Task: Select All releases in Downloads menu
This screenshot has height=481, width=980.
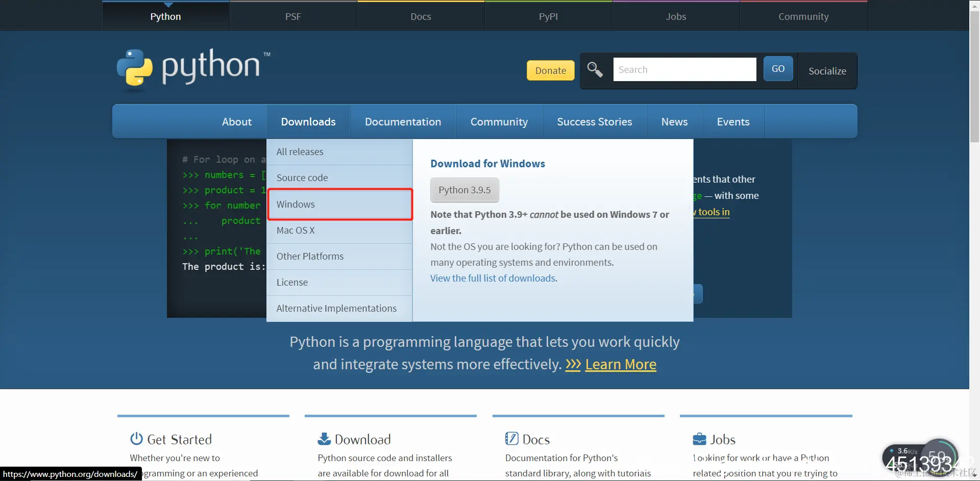Action: pyautogui.click(x=339, y=152)
